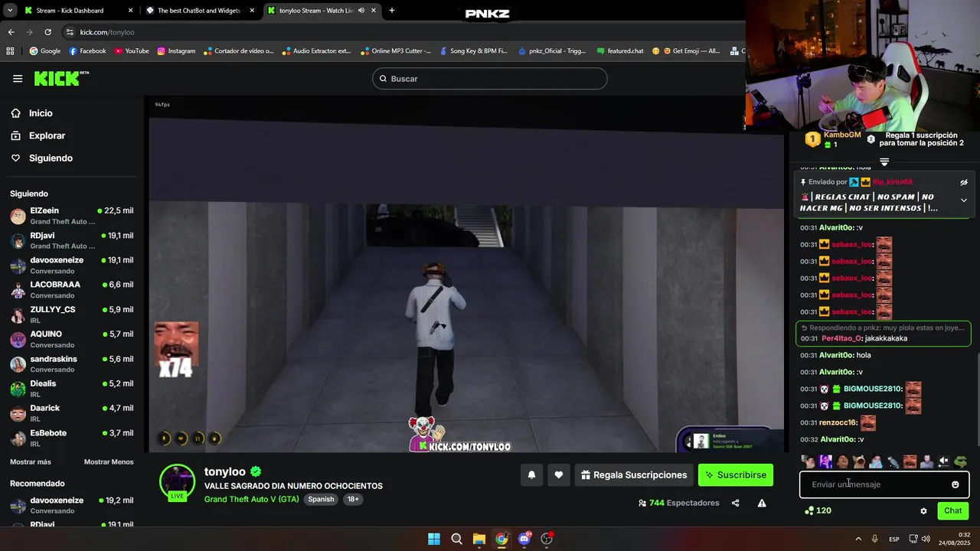Click Regala Suscripciones button
This screenshot has width=980, height=551.
click(x=634, y=475)
